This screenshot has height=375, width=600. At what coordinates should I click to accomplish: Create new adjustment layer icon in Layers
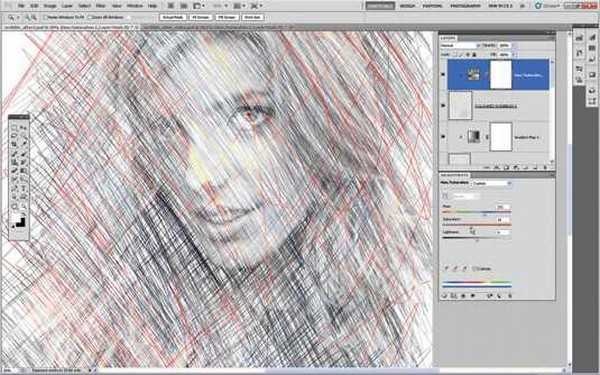click(516, 167)
